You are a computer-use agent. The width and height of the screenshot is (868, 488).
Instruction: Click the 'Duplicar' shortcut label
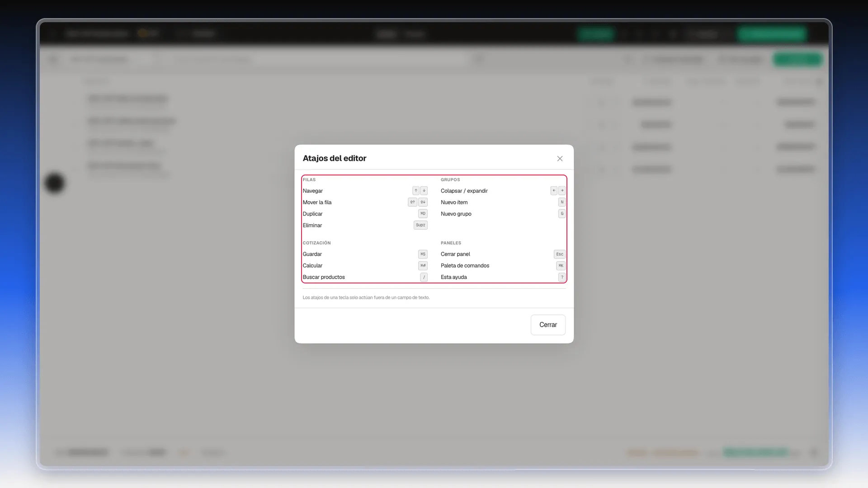312,214
